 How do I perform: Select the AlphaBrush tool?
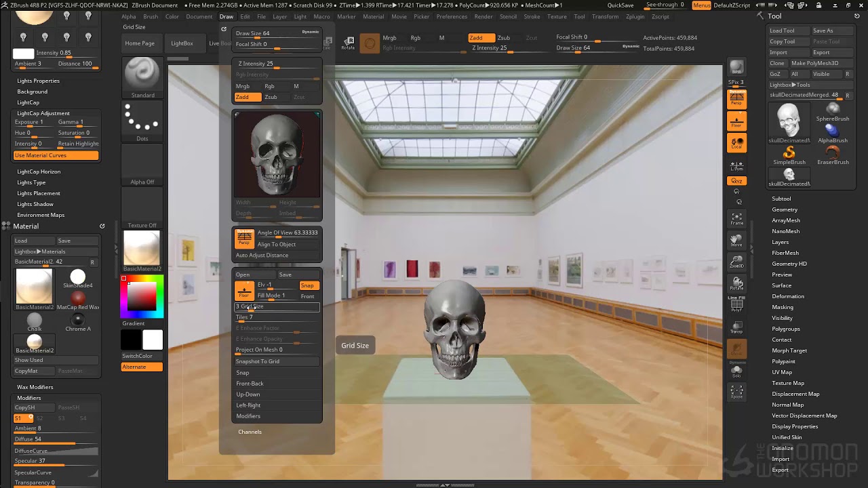coord(833,134)
